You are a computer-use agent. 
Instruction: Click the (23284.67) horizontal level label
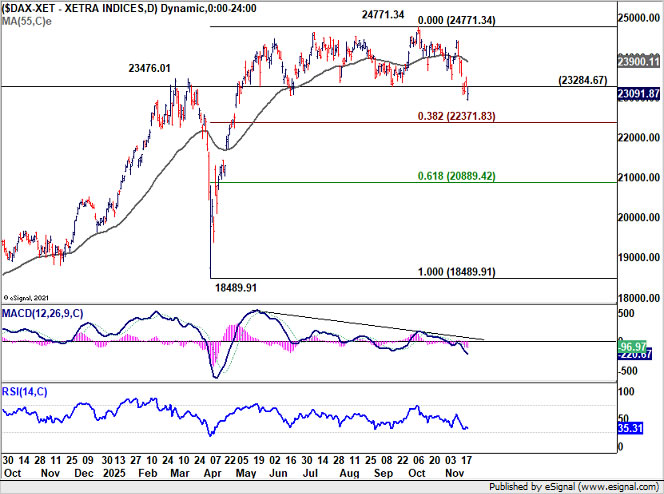pos(583,80)
